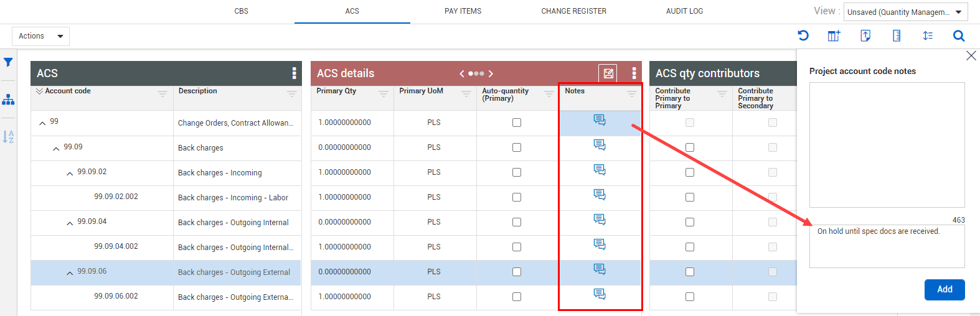980x316 pixels.
Task: Click the add column icon in the toolbar
Action: pyautogui.click(x=834, y=36)
